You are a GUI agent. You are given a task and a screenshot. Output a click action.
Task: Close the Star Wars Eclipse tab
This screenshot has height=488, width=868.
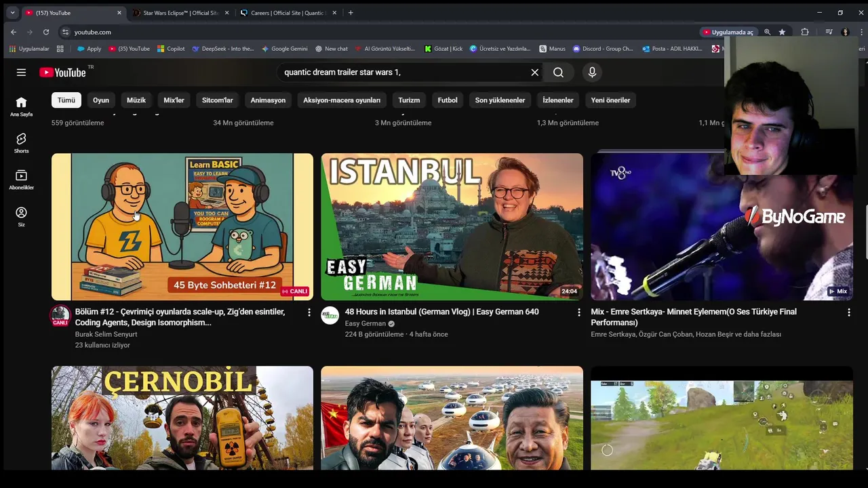226,13
